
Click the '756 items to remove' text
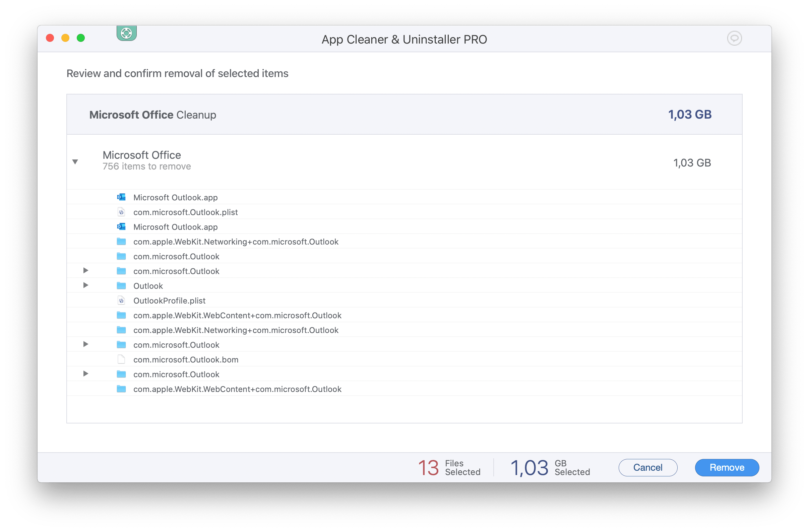(147, 167)
